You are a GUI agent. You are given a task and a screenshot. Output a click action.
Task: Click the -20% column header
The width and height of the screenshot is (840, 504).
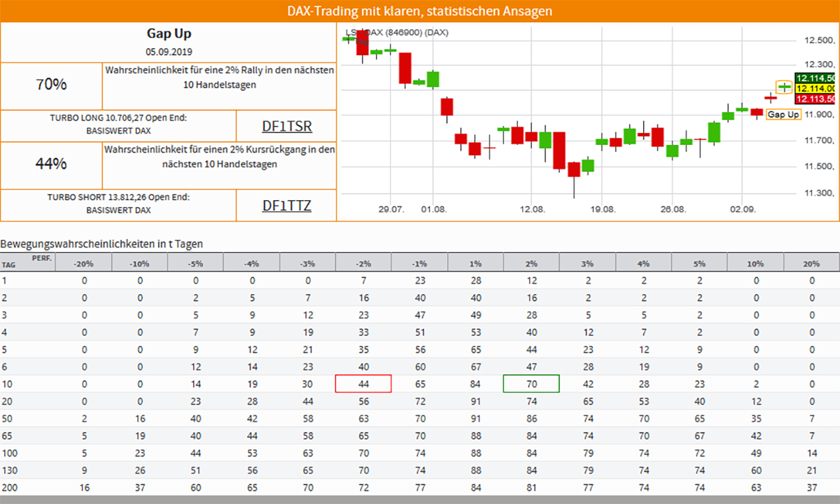(83, 262)
